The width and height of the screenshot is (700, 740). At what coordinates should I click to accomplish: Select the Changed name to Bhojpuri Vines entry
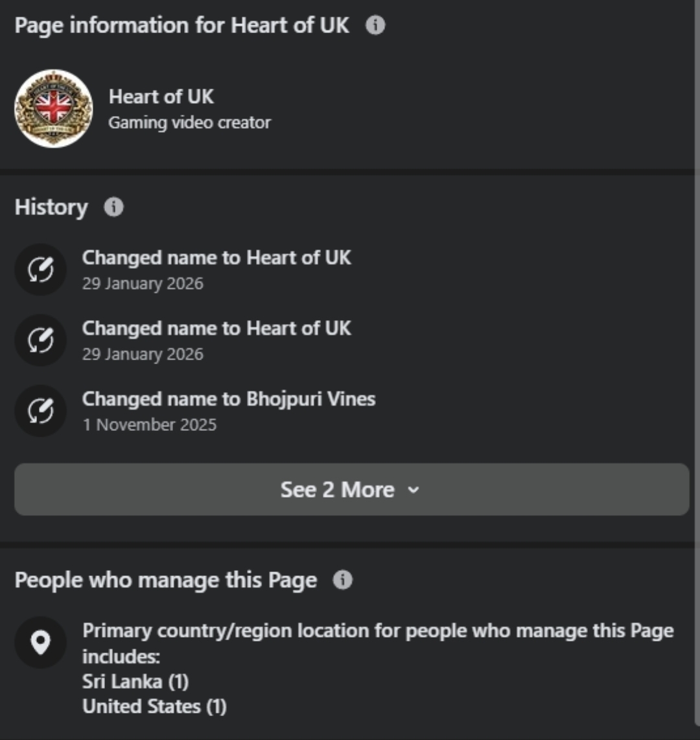tap(228, 399)
